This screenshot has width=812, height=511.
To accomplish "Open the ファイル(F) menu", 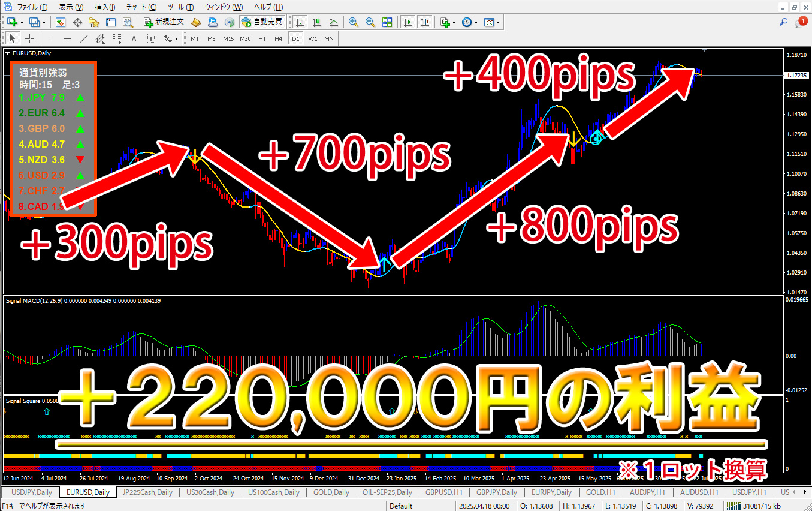I will pyautogui.click(x=32, y=7).
